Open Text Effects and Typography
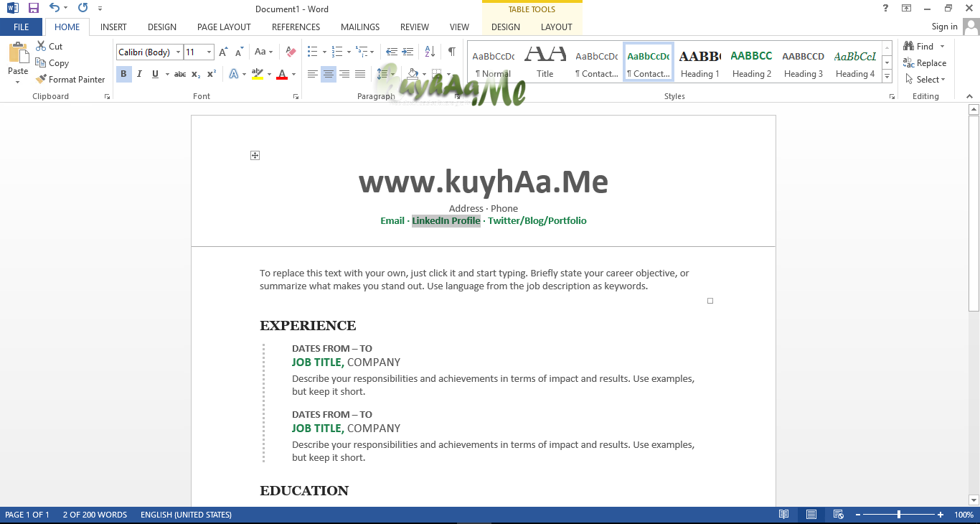980x524 pixels. tap(234, 74)
